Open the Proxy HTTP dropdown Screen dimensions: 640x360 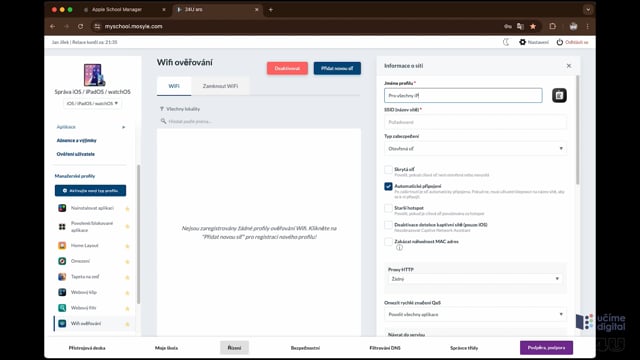475,279
